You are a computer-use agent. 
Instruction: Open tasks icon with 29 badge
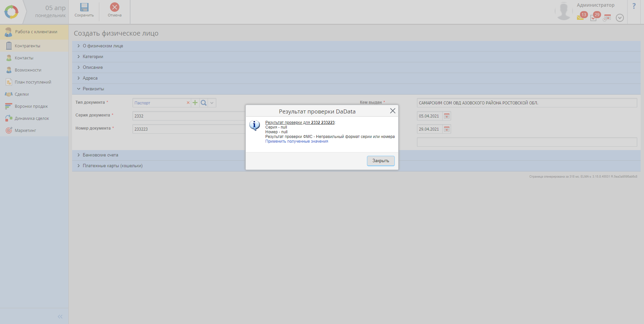(593, 17)
